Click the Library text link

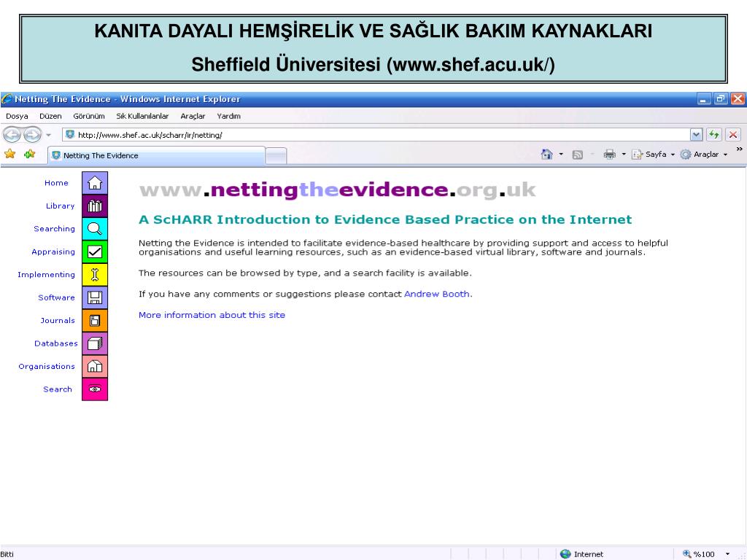[x=61, y=206]
